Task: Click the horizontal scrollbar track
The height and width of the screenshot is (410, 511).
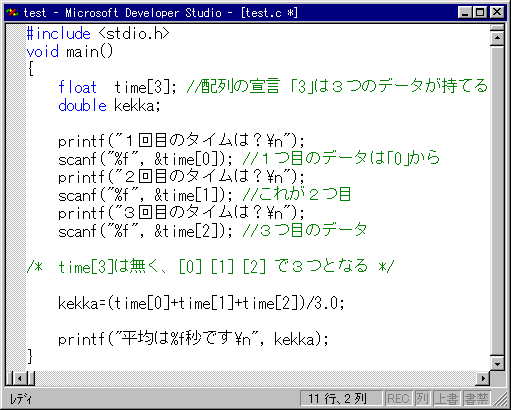Action: point(255,378)
